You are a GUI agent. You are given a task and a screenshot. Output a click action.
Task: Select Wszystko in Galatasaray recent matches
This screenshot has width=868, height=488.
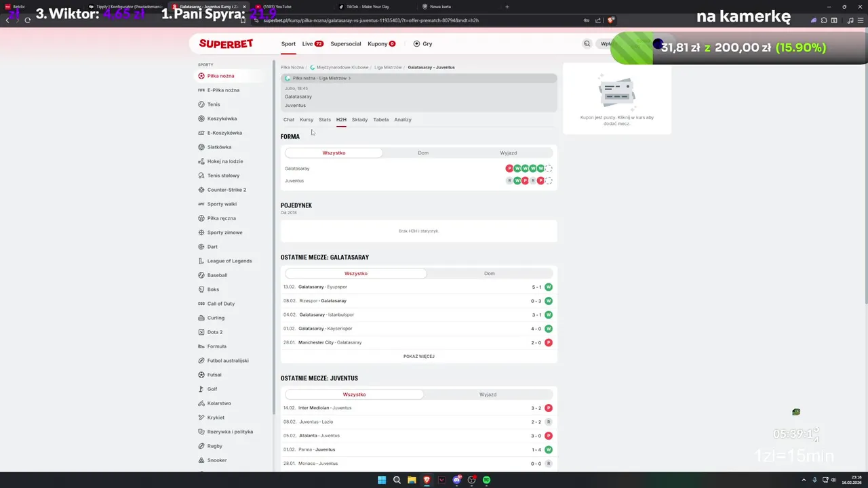(x=355, y=274)
